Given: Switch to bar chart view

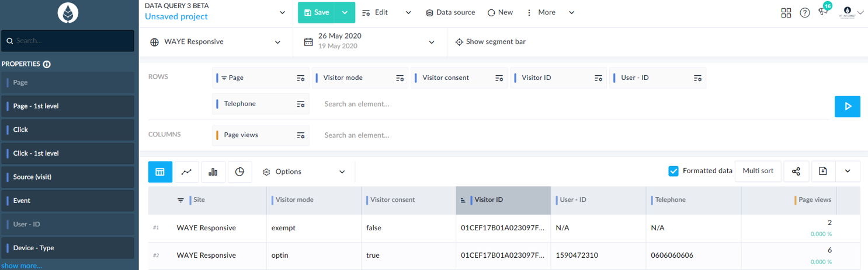Looking at the screenshot, I should coord(213,171).
